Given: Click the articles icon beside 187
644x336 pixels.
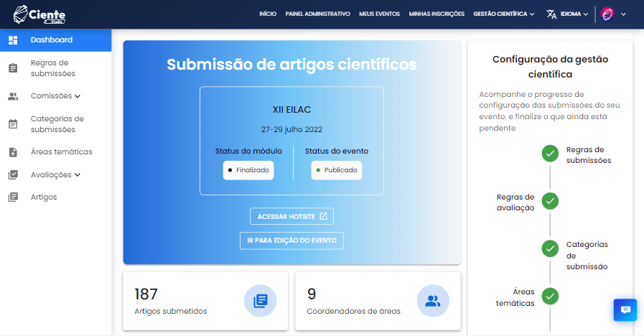Looking at the screenshot, I should pos(260,301).
